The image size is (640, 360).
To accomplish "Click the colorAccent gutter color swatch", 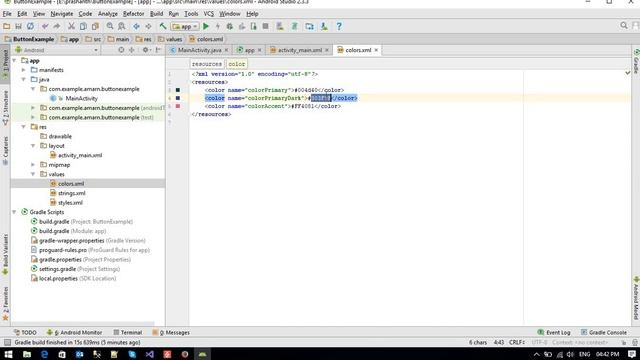I will (x=178, y=106).
